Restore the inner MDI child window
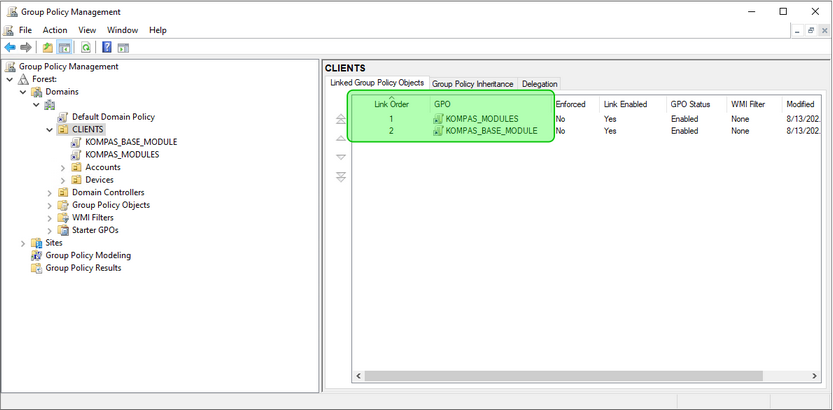The image size is (833, 410). tap(811, 31)
